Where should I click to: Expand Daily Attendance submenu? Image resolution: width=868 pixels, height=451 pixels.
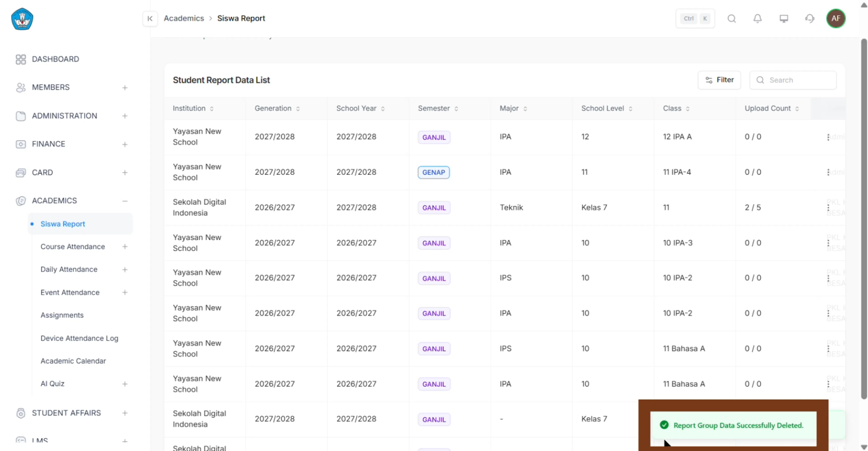click(x=125, y=270)
